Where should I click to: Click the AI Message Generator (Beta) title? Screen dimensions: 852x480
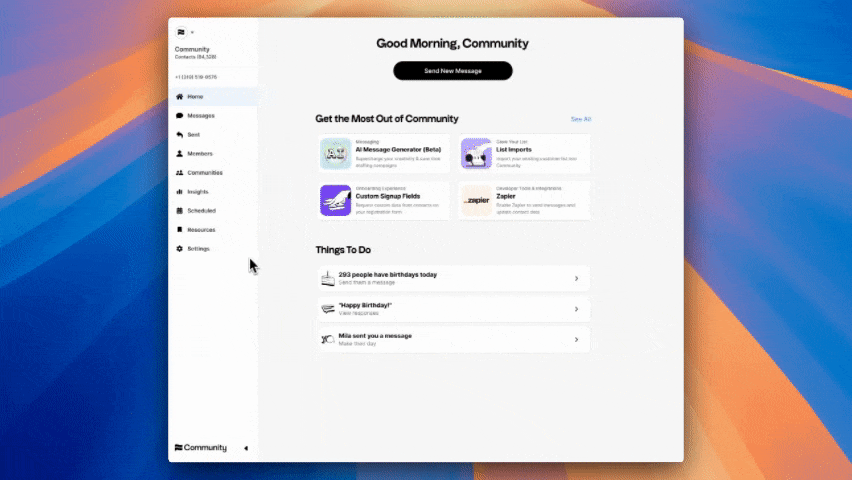tap(398, 149)
